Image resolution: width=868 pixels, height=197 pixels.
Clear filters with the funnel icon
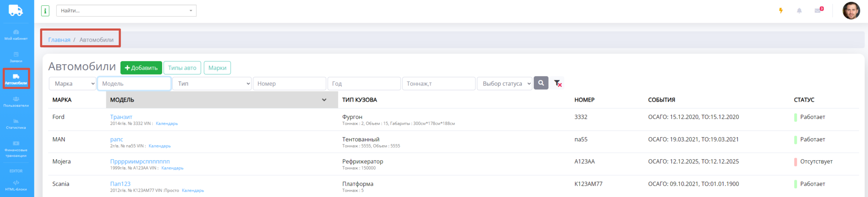(x=557, y=83)
